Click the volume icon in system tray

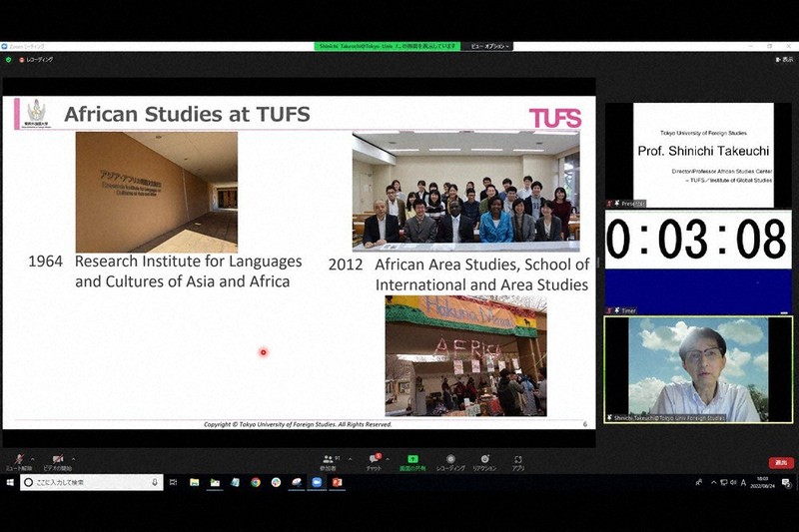733,482
